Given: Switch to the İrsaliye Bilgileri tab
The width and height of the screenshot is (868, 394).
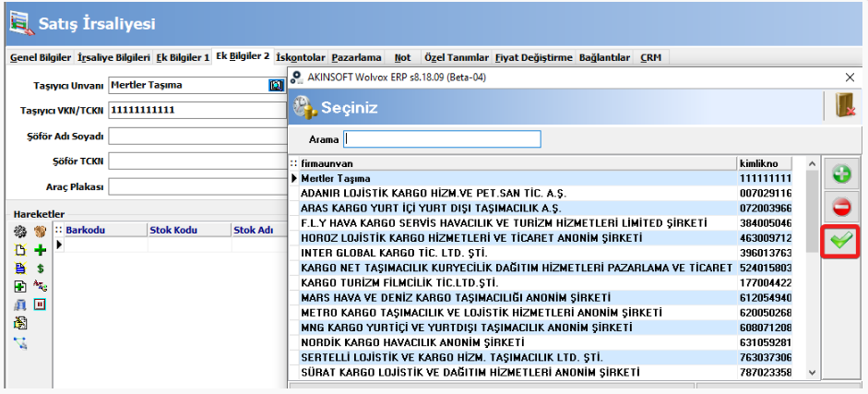Looking at the screenshot, I should pos(114,57).
